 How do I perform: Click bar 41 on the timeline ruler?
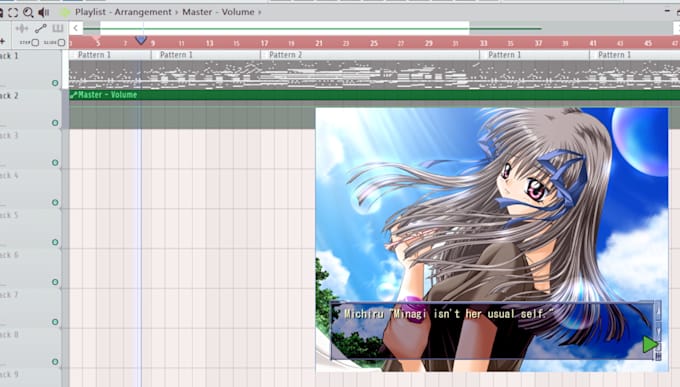(593, 43)
